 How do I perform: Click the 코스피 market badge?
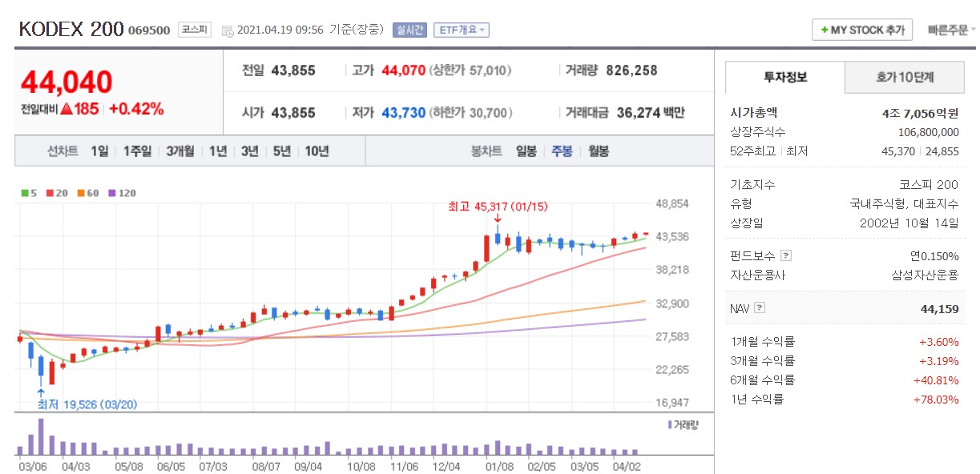pyautogui.click(x=194, y=30)
